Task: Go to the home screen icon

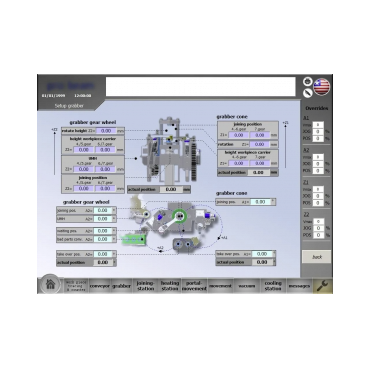Action: (50, 284)
